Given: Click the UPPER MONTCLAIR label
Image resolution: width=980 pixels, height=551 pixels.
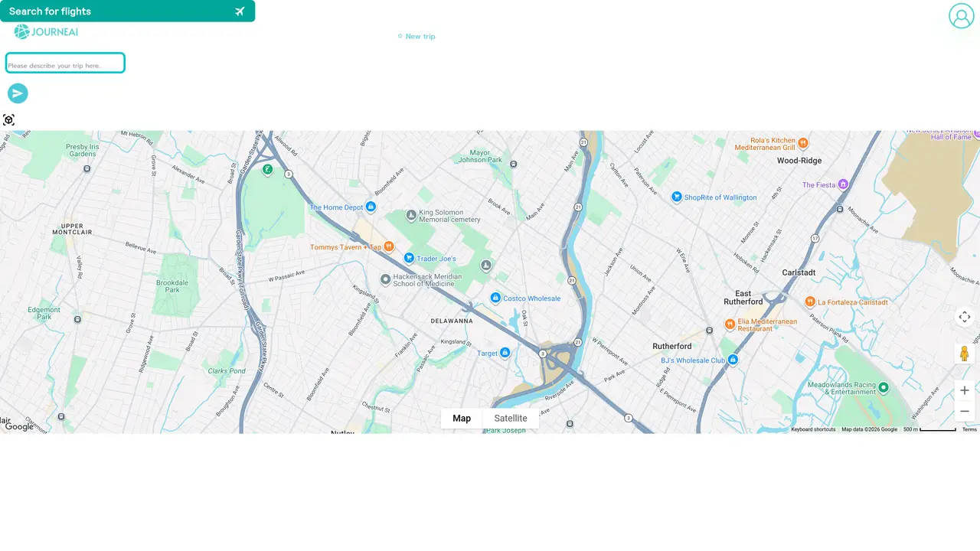Looking at the screenshot, I should point(72,228).
